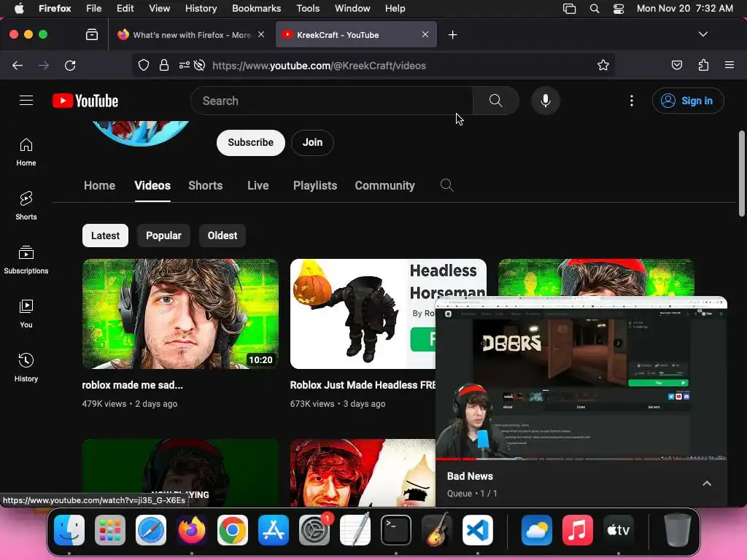Bookmark this page with the star
747x560 pixels.
point(603,65)
